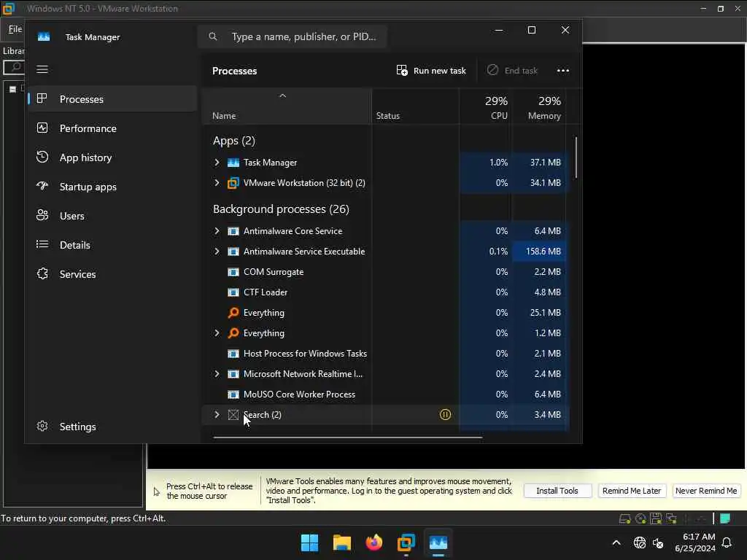This screenshot has width=747, height=560.
Task: Expand VMware Workstation (32 bit) row
Action: [x=217, y=183]
